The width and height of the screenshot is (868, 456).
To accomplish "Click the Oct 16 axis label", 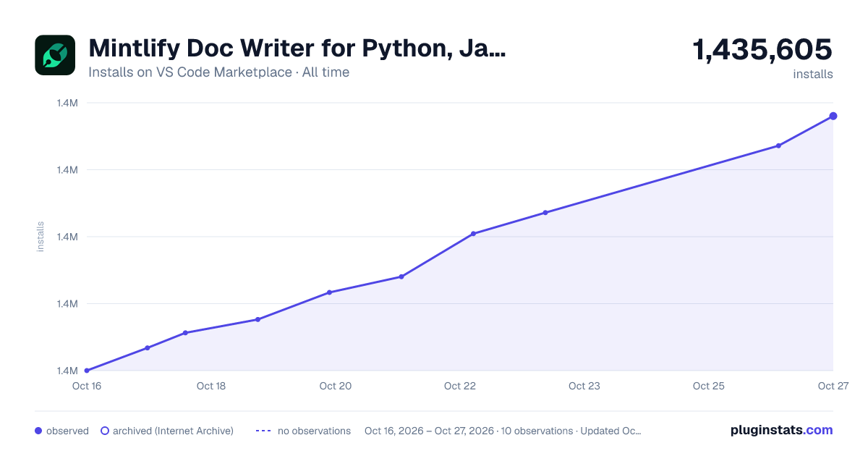I will tap(86, 386).
